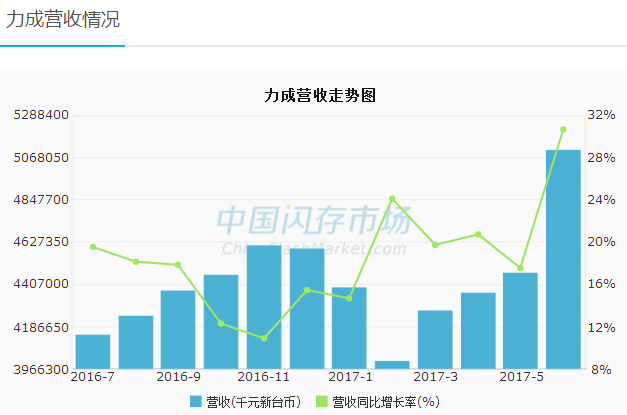Click the growth line point above 2017-3

435,245
